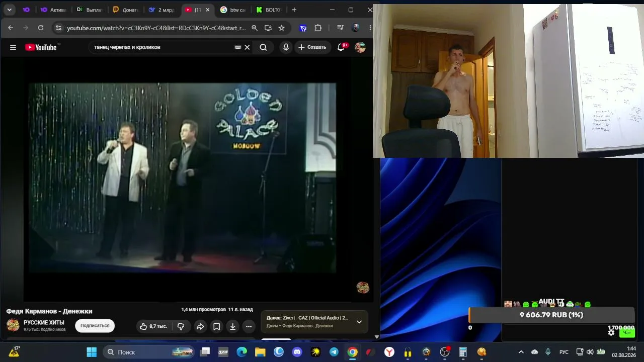Open the zoom magnifier in address bar
The image size is (644, 362).
(x=255, y=28)
